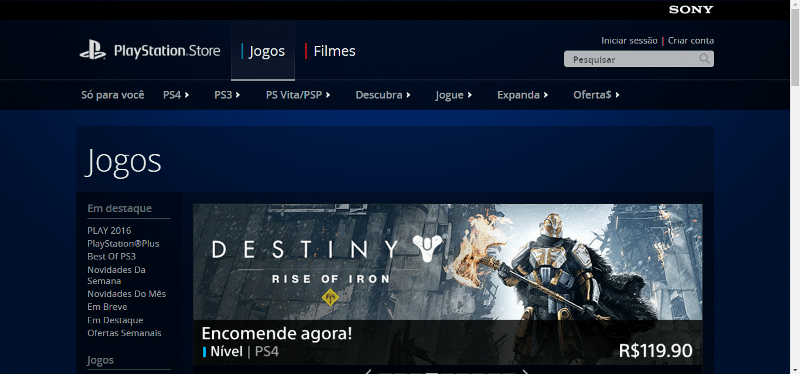The height and width of the screenshot is (374, 800).
Task: Expand the Expanda dropdown menu
Action: [x=522, y=95]
